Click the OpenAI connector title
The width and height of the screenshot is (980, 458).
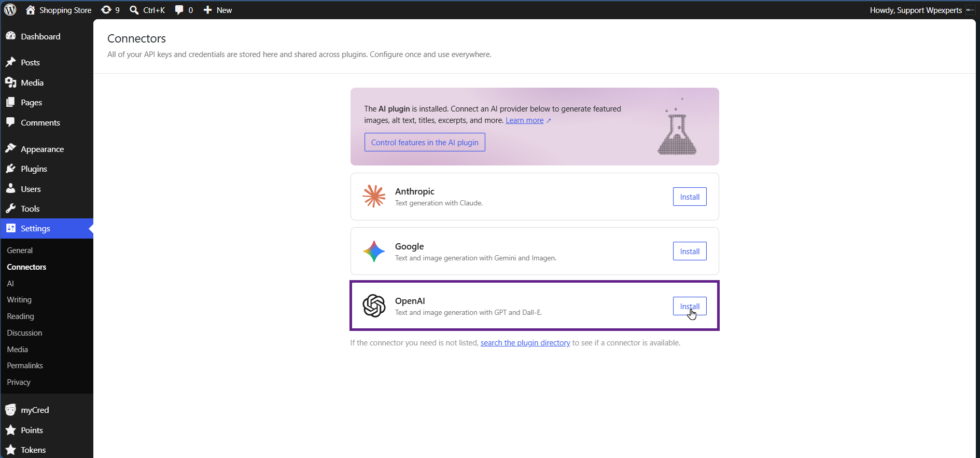pyautogui.click(x=410, y=301)
